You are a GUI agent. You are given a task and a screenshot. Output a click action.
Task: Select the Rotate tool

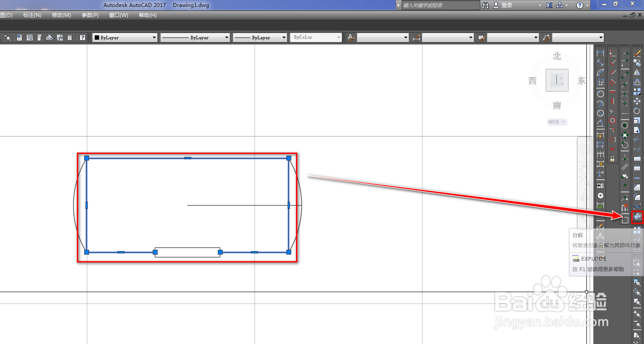(637, 111)
